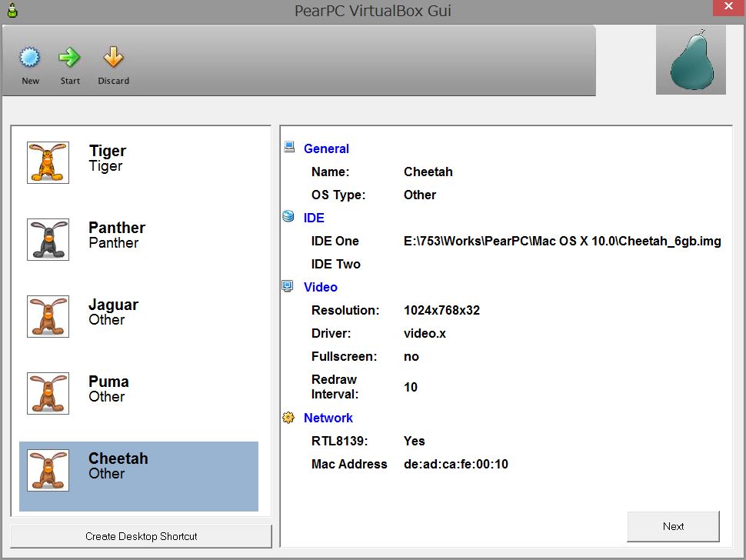
Task: Select the bold Puma machine name
Action: click(108, 382)
